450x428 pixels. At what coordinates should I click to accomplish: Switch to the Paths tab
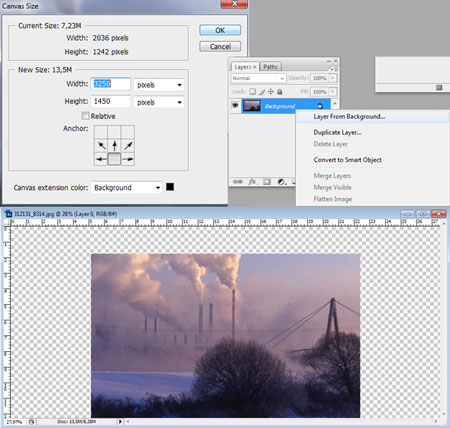point(270,67)
